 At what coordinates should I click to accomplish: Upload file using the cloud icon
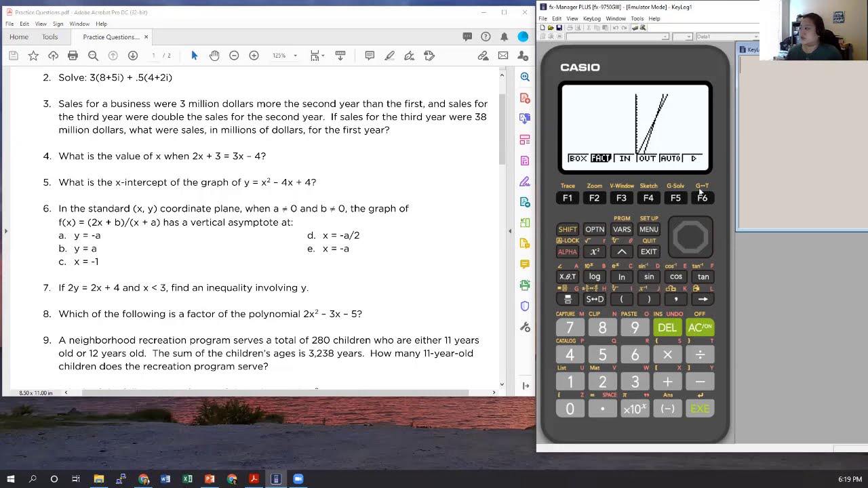pos(53,56)
